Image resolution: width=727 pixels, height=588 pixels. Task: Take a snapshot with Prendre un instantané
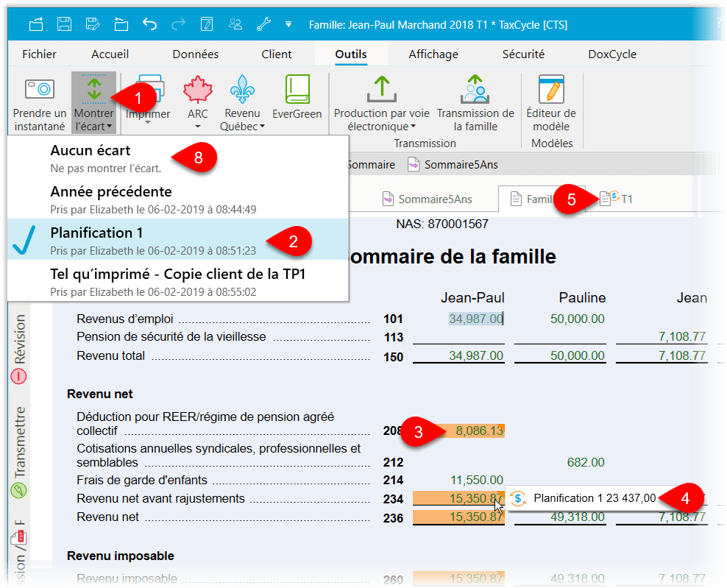[x=40, y=103]
